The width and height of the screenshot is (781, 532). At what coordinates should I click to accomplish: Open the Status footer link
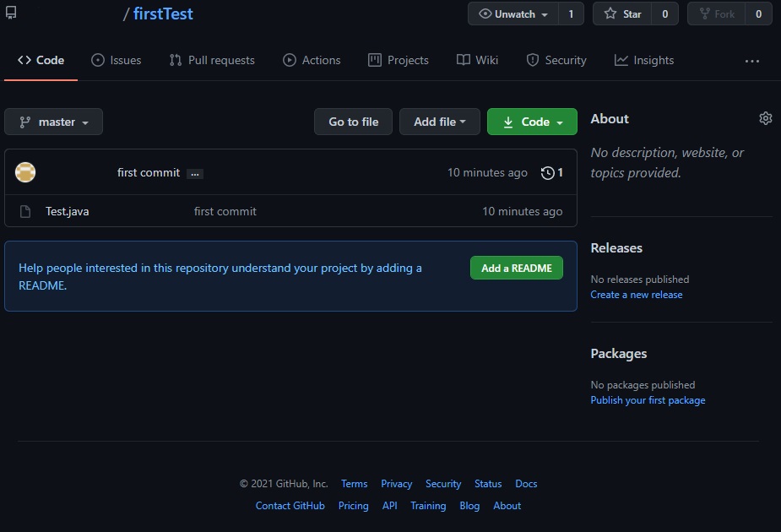tap(488, 484)
